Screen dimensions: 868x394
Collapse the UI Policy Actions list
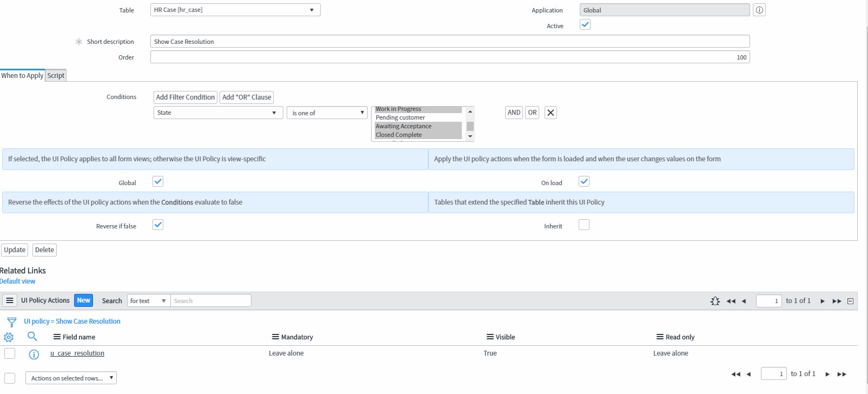click(850, 301)
